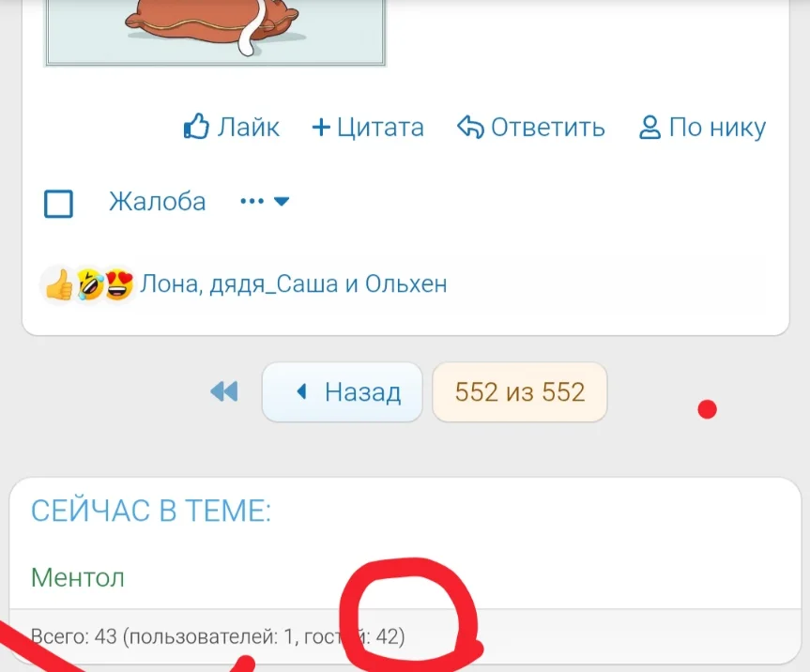
Task: Open the Ментол user profile link
Action: (78, 577)
